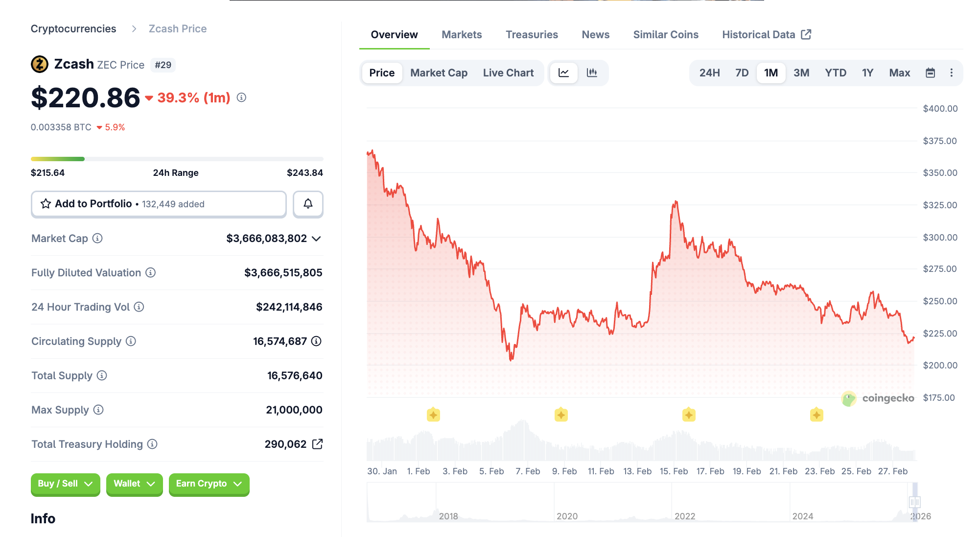The image size is (980, 537).
Task: Open Total Treasury Holding external link
Action: click(x=318, y=444)
